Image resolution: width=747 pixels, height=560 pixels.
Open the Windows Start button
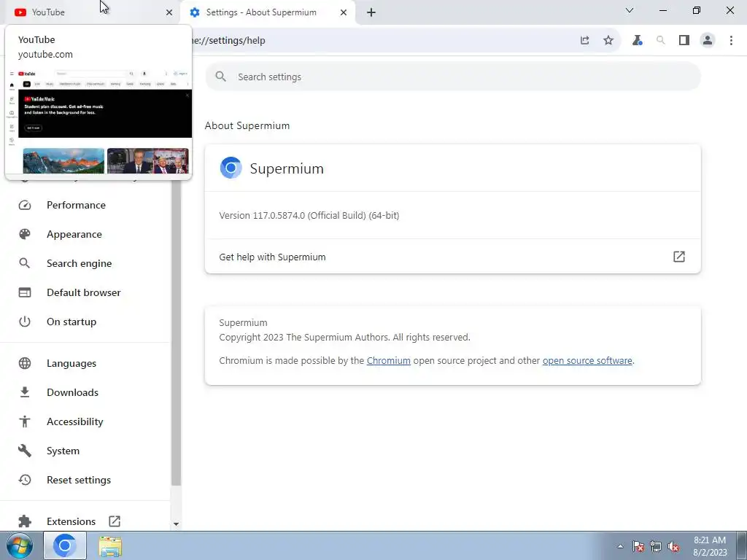pyautogui.click(x=20, y=545)
